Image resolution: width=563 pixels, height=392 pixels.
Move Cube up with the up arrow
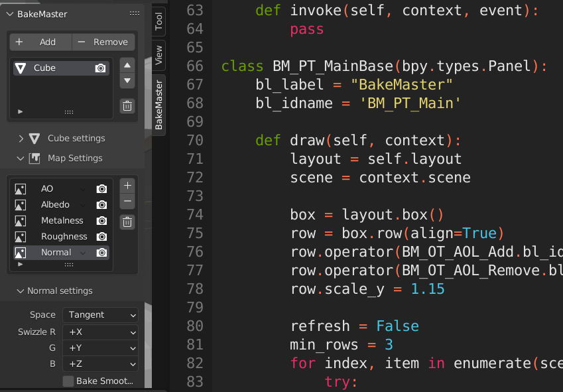click(x=127, y=65)
